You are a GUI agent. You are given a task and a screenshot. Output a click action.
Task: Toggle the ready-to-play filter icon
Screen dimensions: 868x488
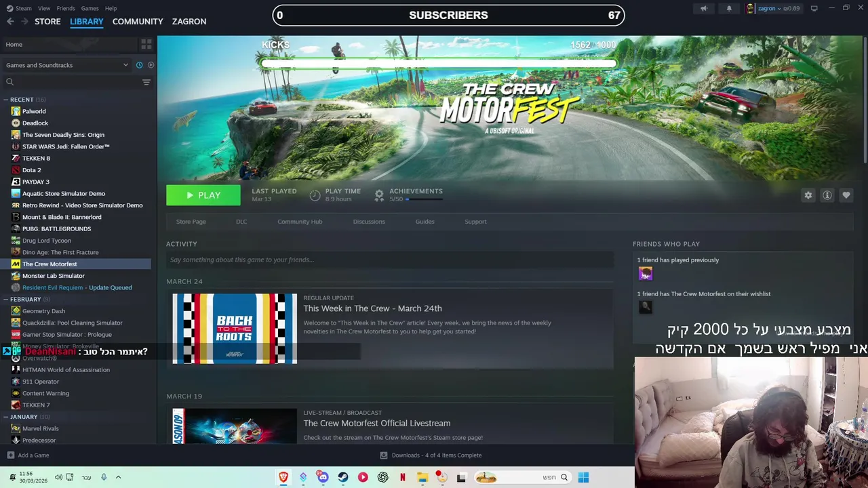[151, 65]
